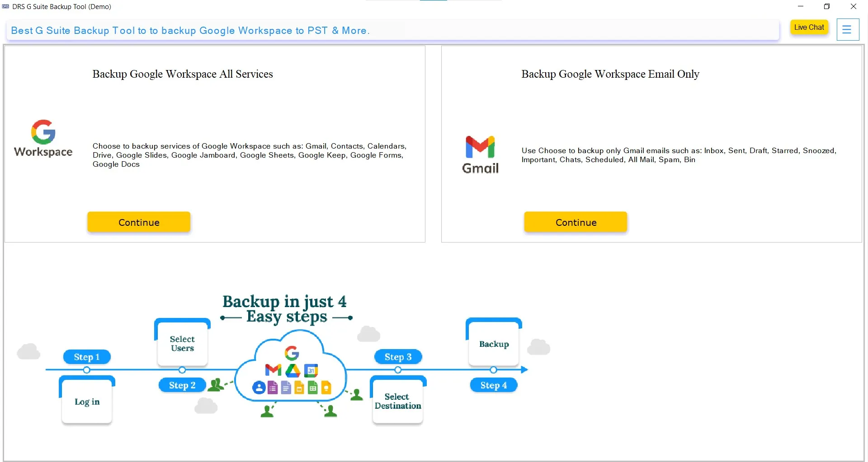The image size is (868, 462).
Task: Click the Workspace services description paragraph
Action: coord(250,155)
